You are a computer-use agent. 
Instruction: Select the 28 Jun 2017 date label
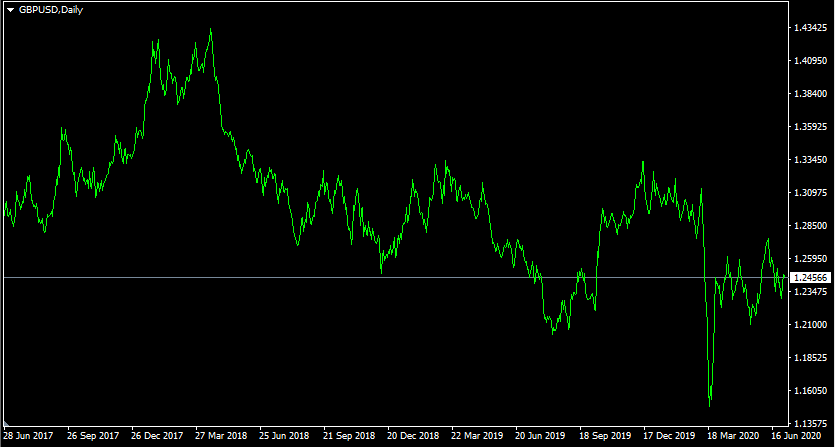pos(29,436)
